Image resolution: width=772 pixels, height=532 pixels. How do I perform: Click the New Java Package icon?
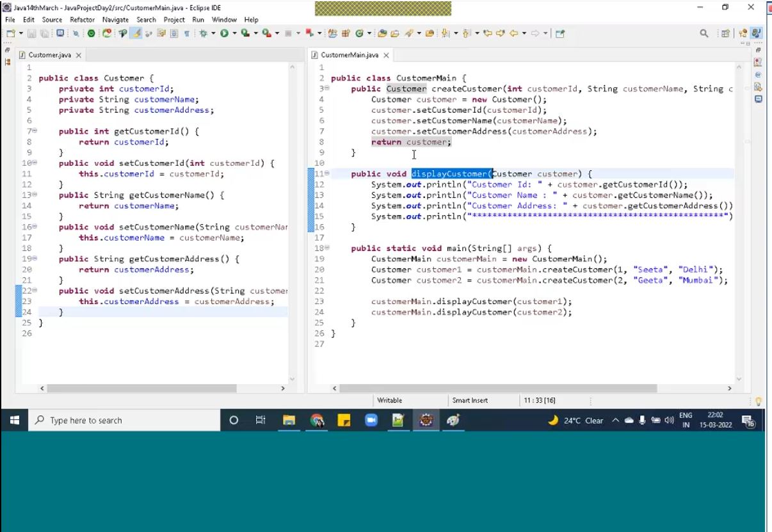346,33
